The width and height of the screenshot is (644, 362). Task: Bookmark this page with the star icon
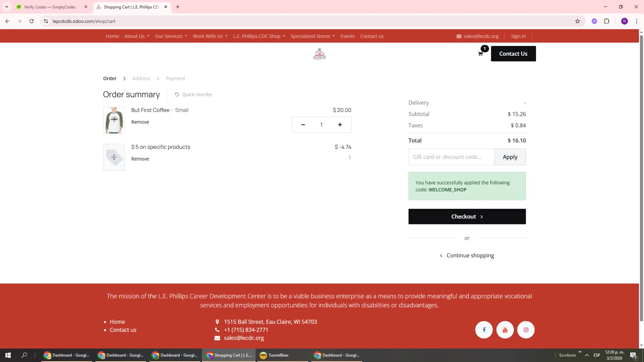pyautogui.click(x=577, y=21)
